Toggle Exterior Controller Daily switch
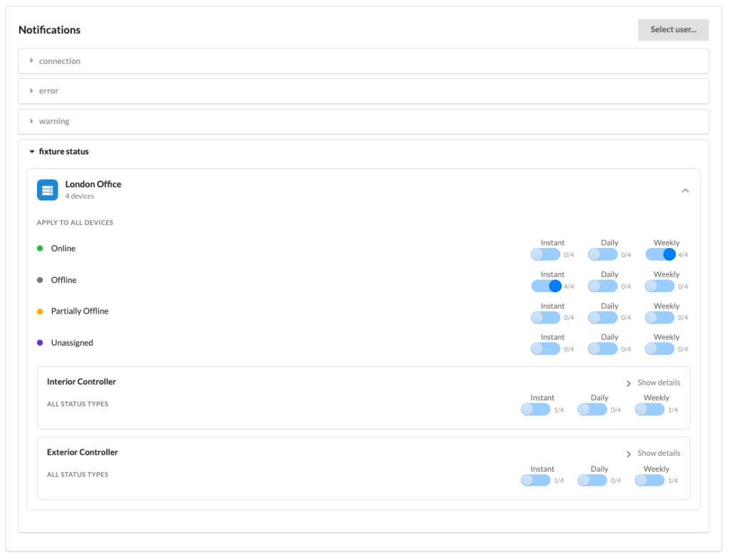The width and height of the screenshot is (730, 560). 592,480
